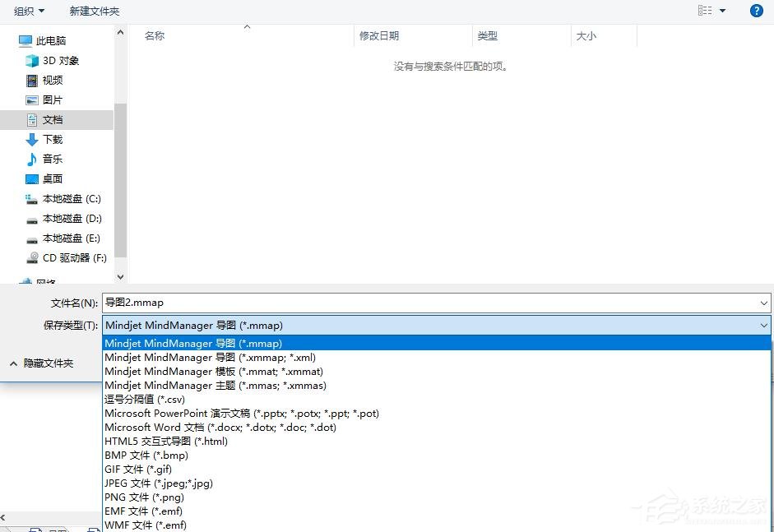
Task: Select the 下载 folder icon
Action: tap(31, 139)
